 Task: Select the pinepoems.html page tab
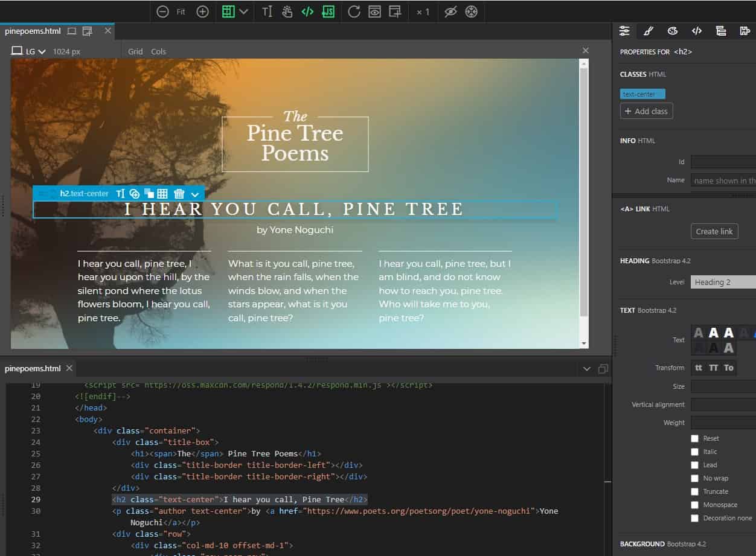click(33, 31)
